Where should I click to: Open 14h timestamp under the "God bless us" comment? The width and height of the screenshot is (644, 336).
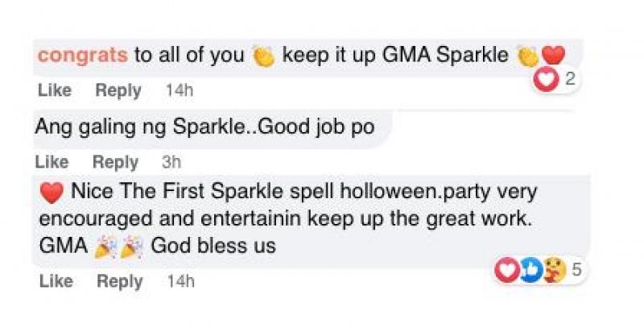(180, 281)
